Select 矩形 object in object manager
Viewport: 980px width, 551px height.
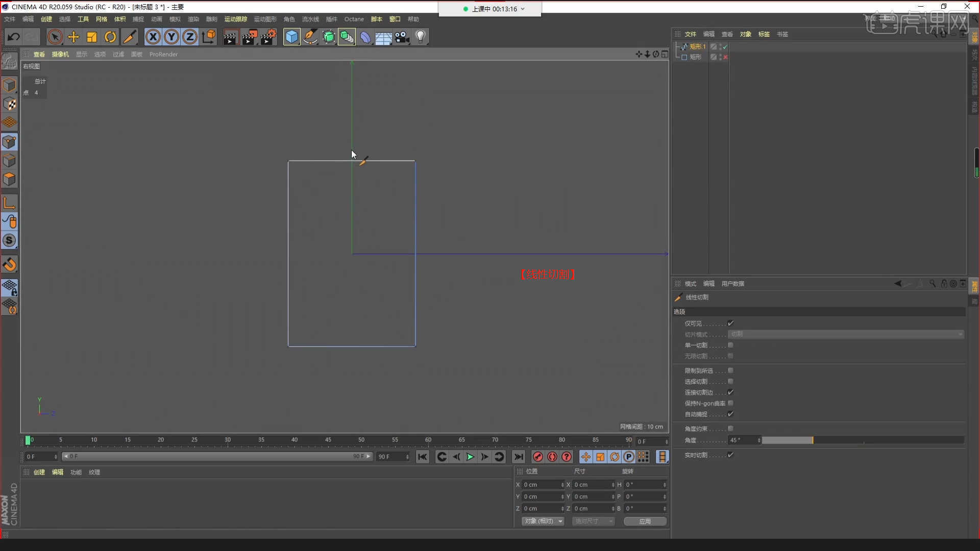pyautogui.click(x=696, y=57)
